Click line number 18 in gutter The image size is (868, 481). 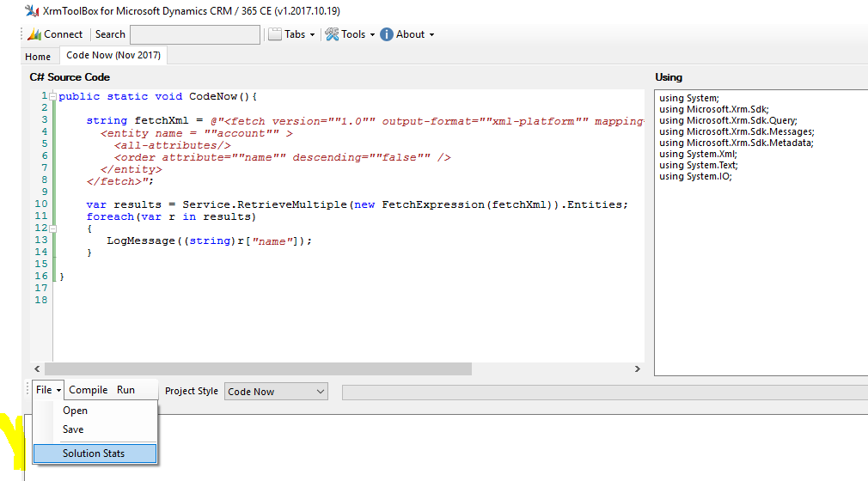click(41, 300)
